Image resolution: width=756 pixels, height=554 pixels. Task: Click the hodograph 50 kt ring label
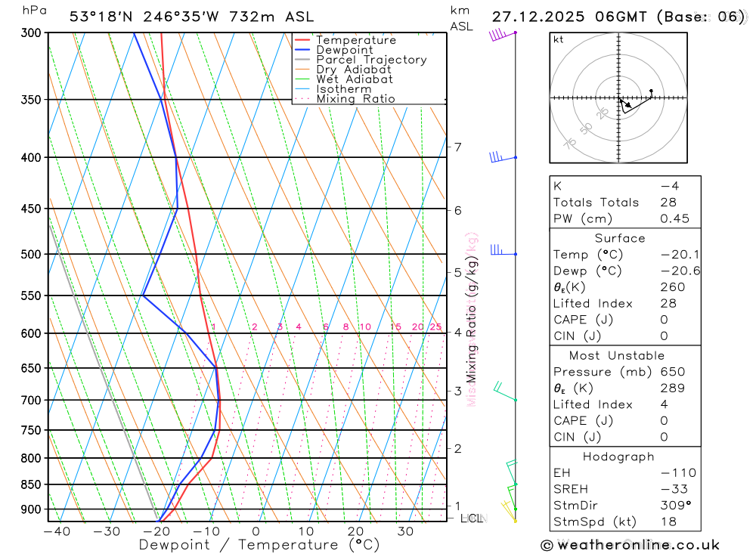click(x=587, y=129)
